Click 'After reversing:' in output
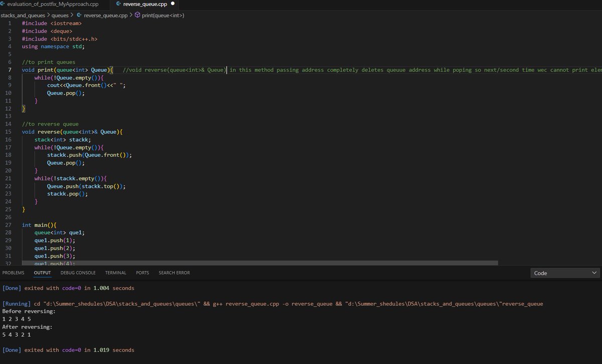 [x=28, y=327]
